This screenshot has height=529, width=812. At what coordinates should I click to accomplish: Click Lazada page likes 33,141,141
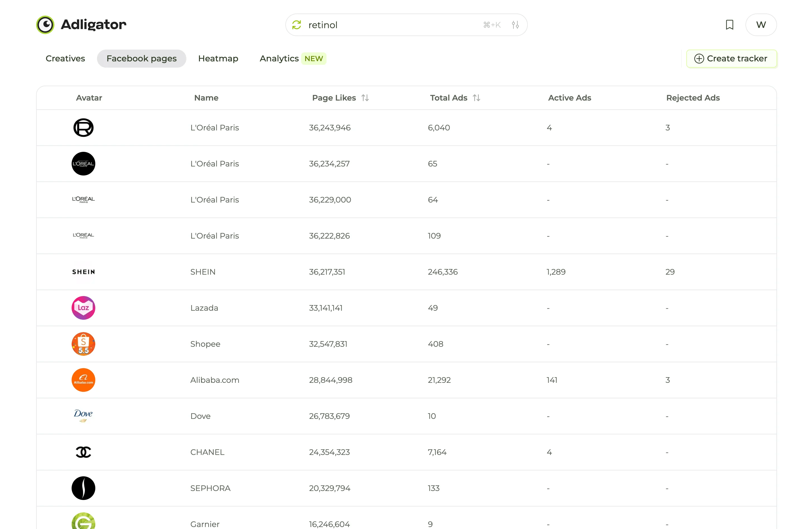click(x=325, y=308)
